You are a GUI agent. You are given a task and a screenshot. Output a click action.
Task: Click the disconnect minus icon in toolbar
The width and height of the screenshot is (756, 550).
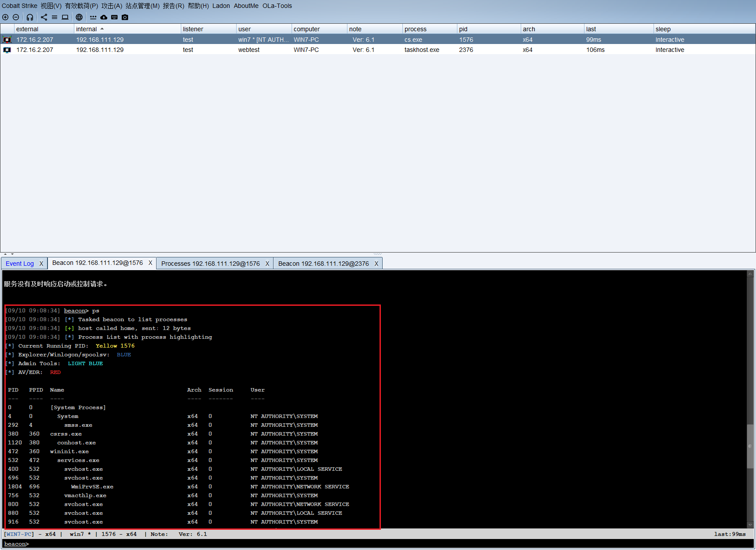point(16,17)
